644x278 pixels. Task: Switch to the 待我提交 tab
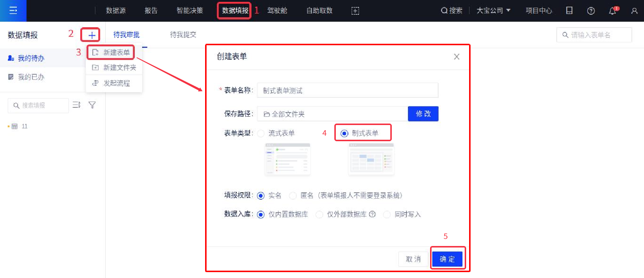(x=183, y=35)
